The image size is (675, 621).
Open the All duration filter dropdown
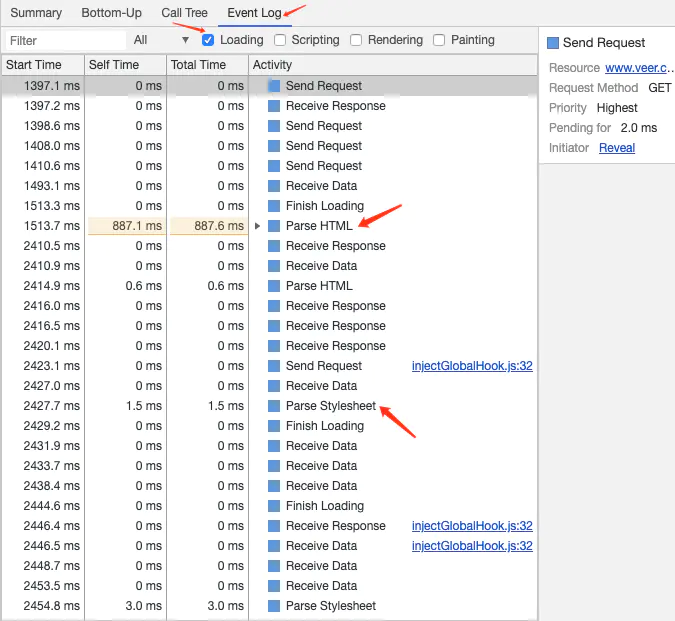click(161, 40)
